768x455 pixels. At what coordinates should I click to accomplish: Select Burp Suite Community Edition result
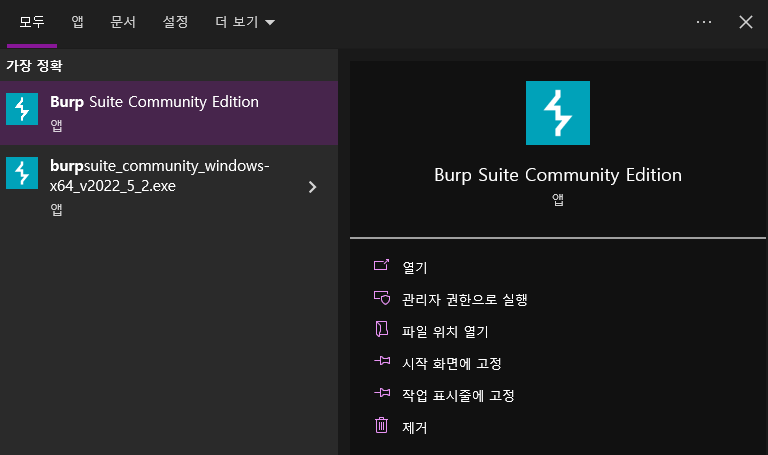(x=169, y=113)
